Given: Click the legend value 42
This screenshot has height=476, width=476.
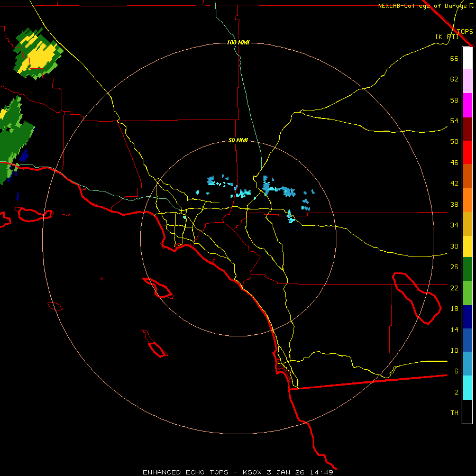Looking at the screenshot, I should pos(454,184).
